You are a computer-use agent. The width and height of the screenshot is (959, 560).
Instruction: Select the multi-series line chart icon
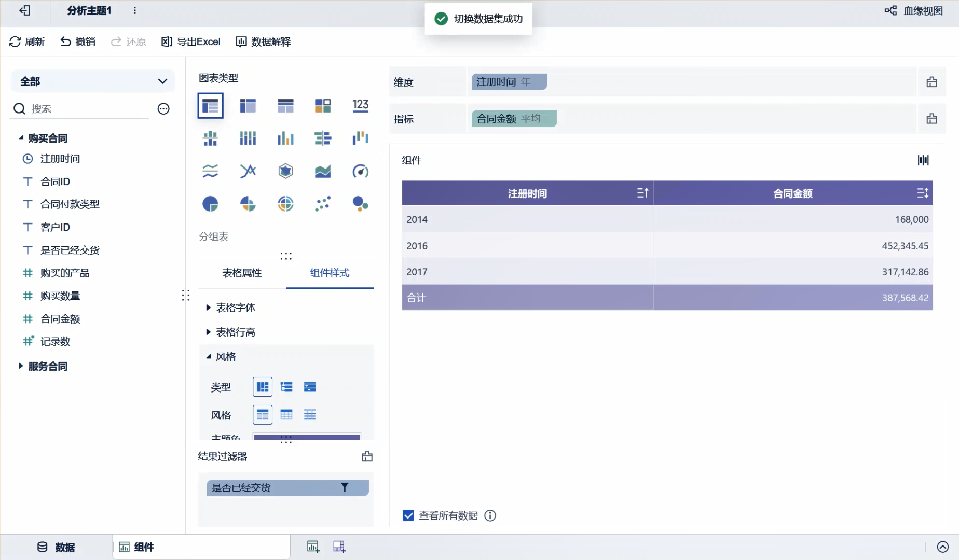click(248, 171)
